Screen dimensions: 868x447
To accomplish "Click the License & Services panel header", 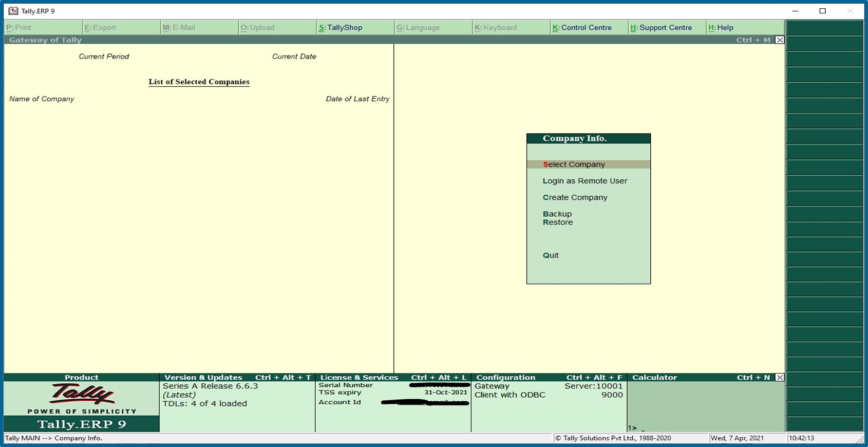I will coord(393,378).
